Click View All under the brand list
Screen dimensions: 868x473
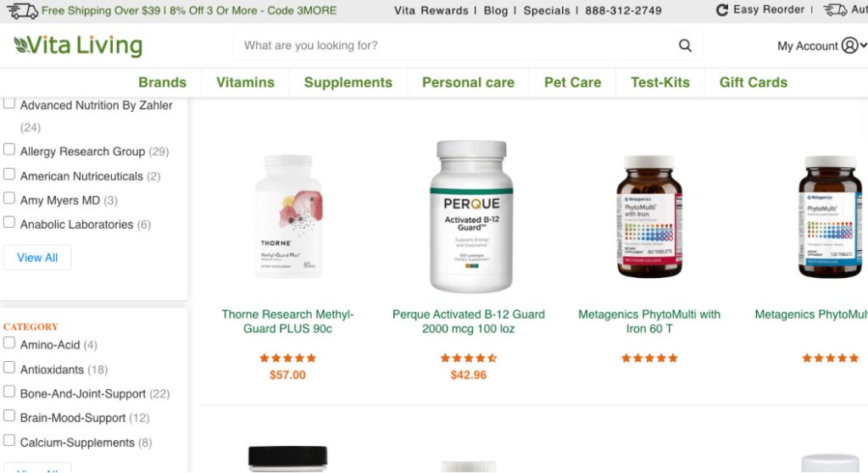pyautogui.click(x=37, y=258)
